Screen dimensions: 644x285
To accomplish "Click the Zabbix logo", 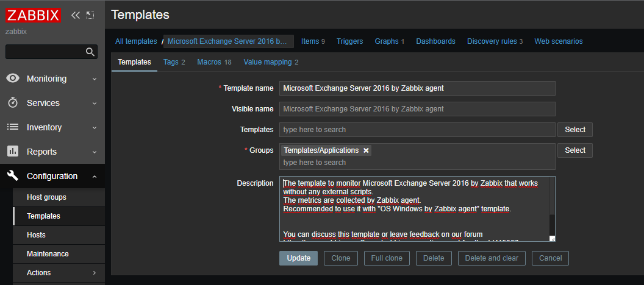I will pyautogui.click(x=34, y=16).
